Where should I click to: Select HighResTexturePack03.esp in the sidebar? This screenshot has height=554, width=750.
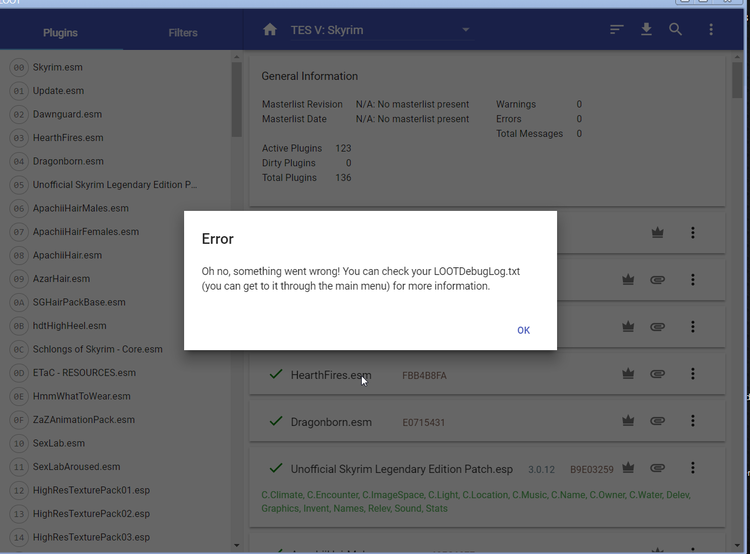coord(115,537)
